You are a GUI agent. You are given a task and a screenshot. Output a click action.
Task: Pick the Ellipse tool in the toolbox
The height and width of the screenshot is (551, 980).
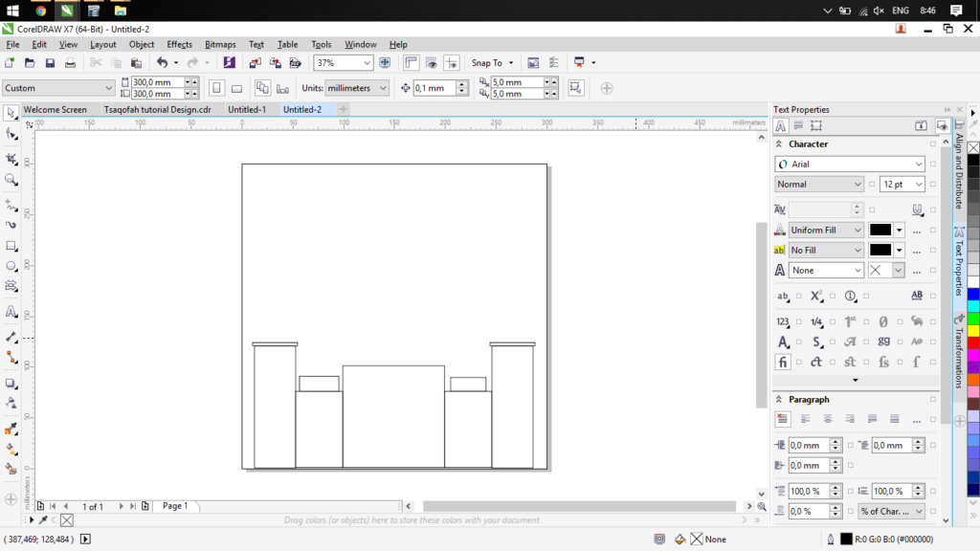pyautogui.click(x=11, y=266)
